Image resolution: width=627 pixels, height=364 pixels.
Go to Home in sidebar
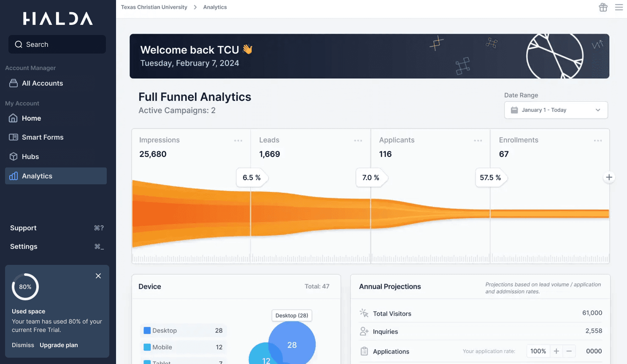tap(56, 119)
